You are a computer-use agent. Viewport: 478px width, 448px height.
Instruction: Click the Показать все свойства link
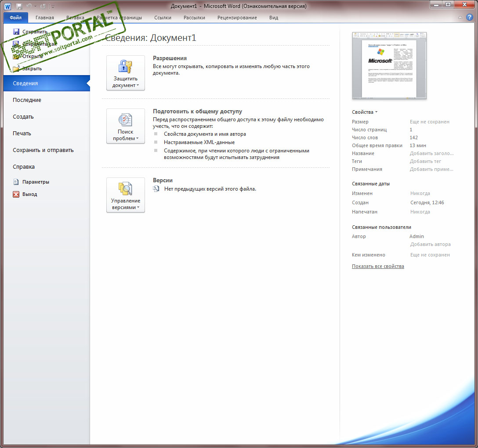point(378,266)
